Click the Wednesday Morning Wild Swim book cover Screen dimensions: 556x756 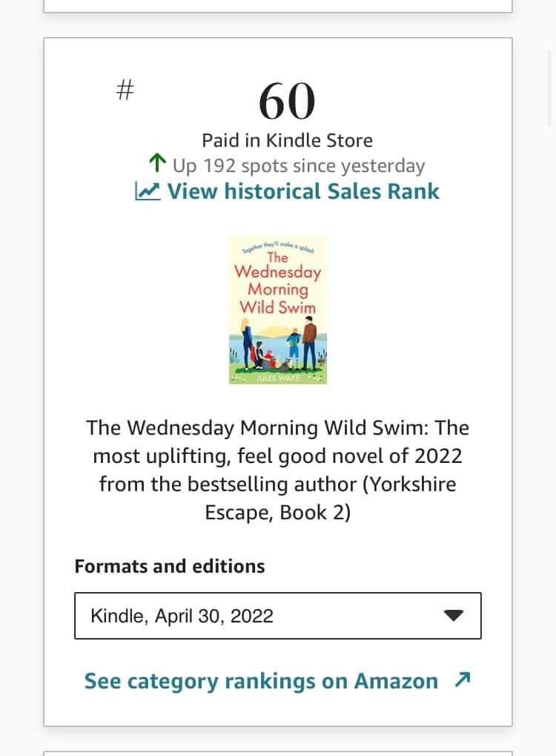point(278,309)
